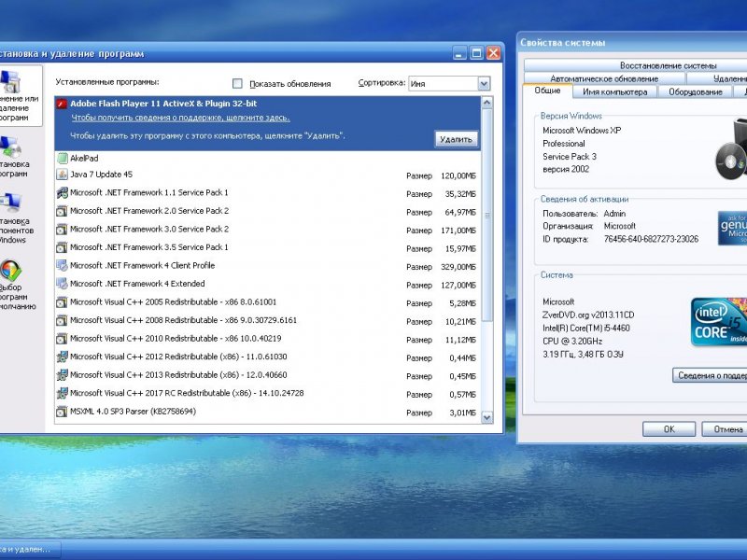Switch to the Оборудование tab
Image resolution: width=747 pixels, height=560 pixels.
pos(695,91)
